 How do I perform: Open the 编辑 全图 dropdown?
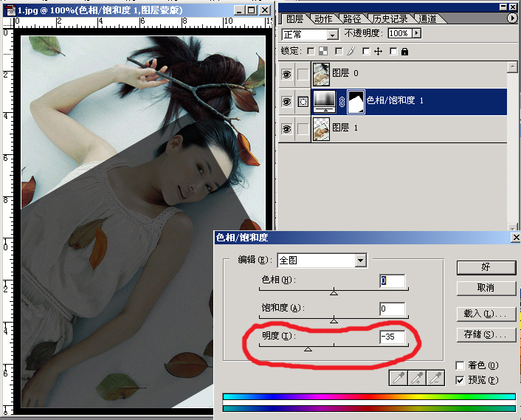[360, 261]
